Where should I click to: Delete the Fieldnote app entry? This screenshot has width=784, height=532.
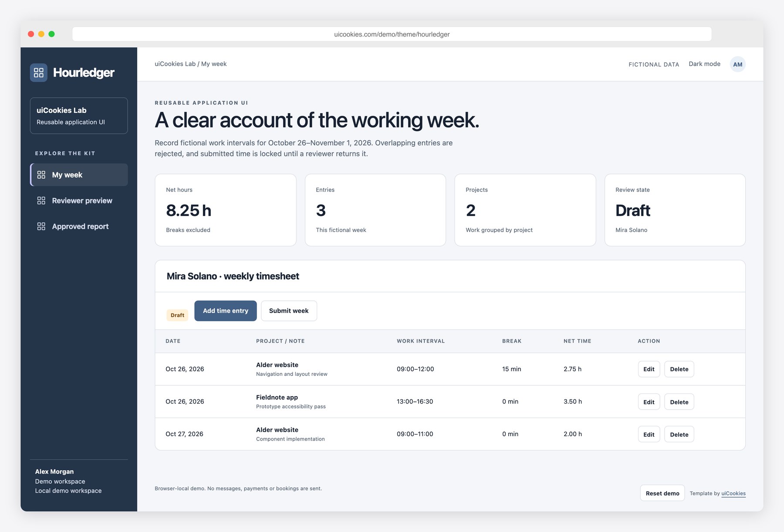[679, 402]
